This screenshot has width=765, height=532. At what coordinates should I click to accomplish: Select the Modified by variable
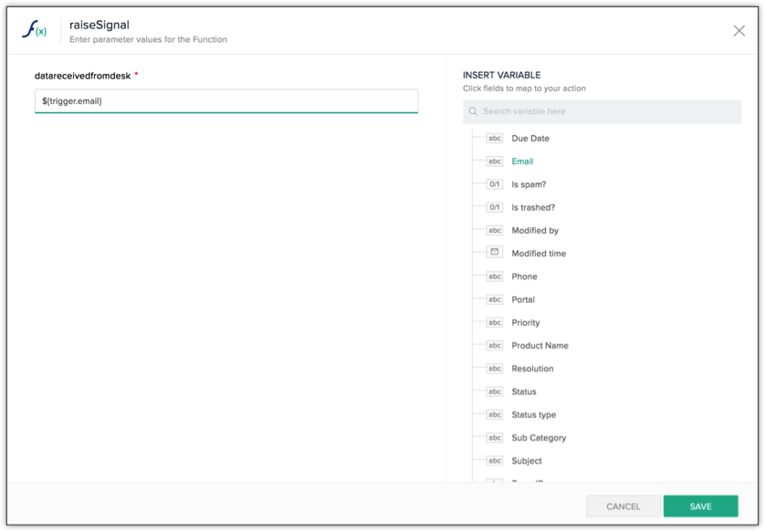pyautogui.click(x=535, y=231)
